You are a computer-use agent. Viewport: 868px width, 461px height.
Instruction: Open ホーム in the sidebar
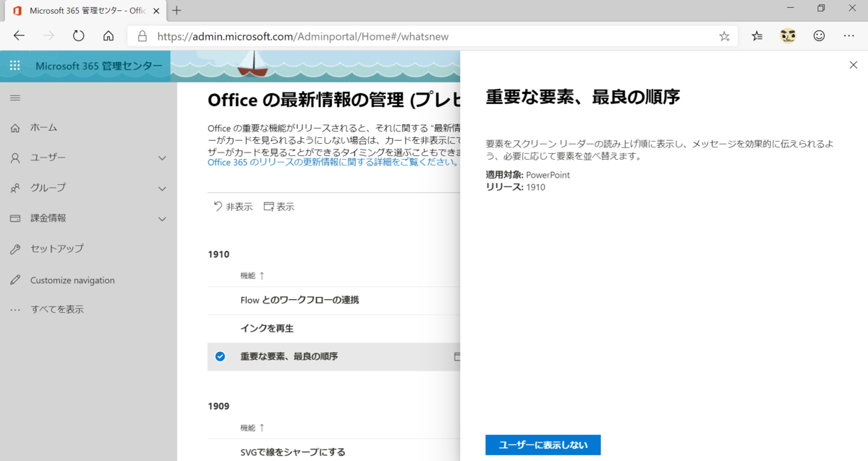pos(43,128)
